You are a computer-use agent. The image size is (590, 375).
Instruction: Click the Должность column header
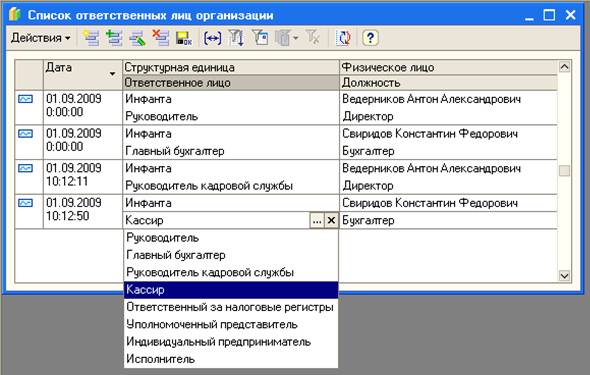448,83
